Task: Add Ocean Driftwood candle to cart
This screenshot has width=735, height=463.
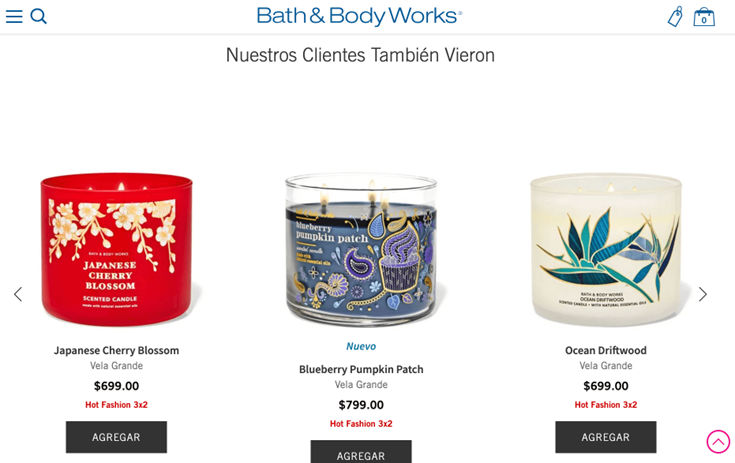Action: 606,437
